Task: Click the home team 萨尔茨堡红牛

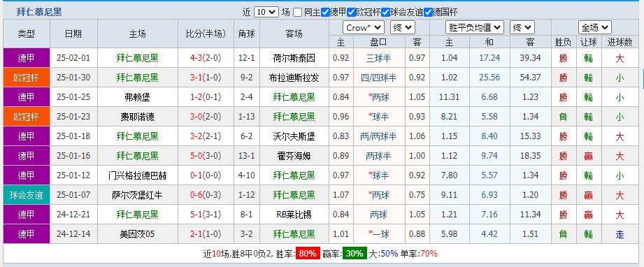Action: click(x=138, y=195)
